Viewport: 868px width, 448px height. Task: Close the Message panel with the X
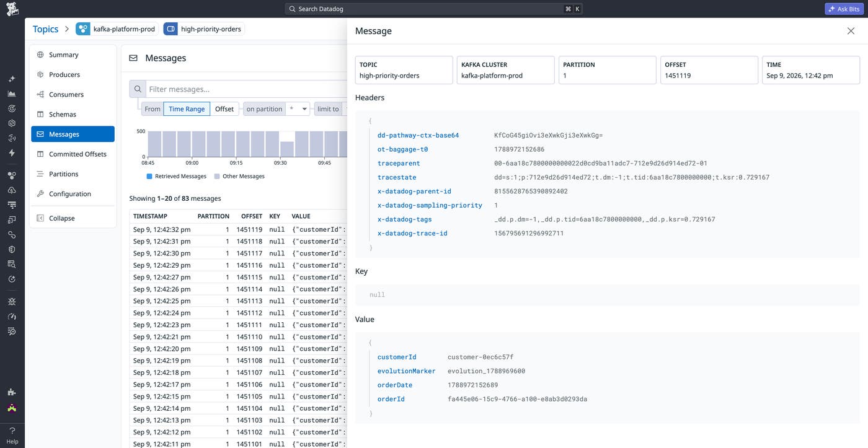tap(851, 31)
